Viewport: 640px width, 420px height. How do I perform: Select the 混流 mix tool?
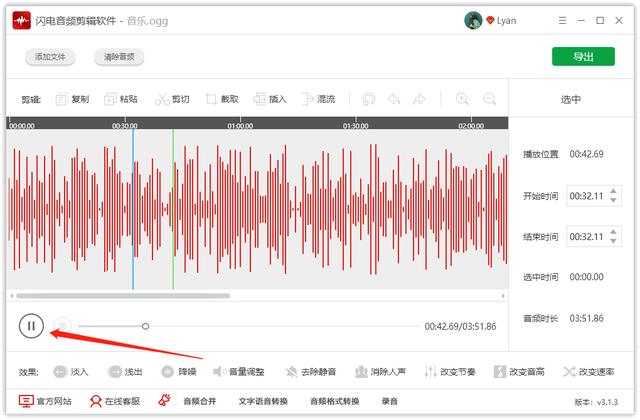318,99
